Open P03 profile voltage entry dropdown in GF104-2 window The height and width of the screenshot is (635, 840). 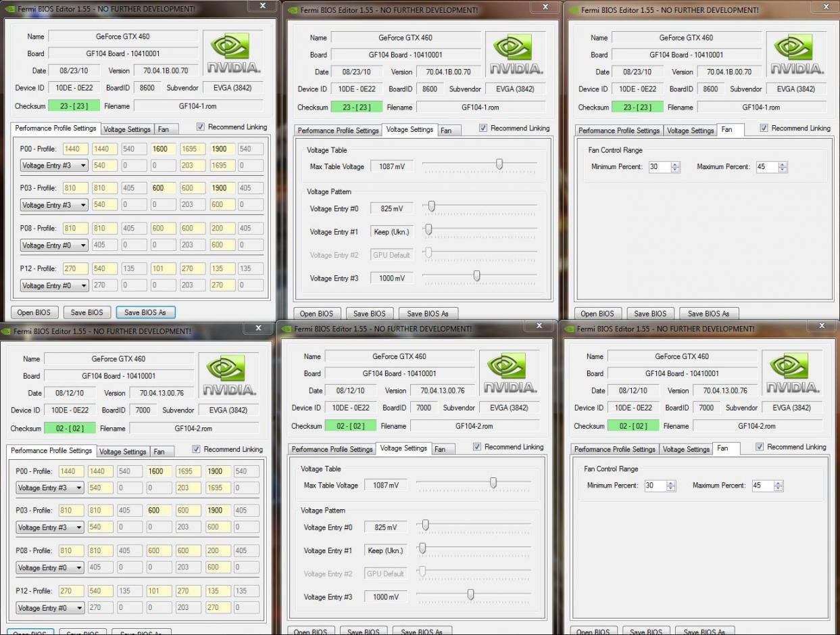click(50, 527)
